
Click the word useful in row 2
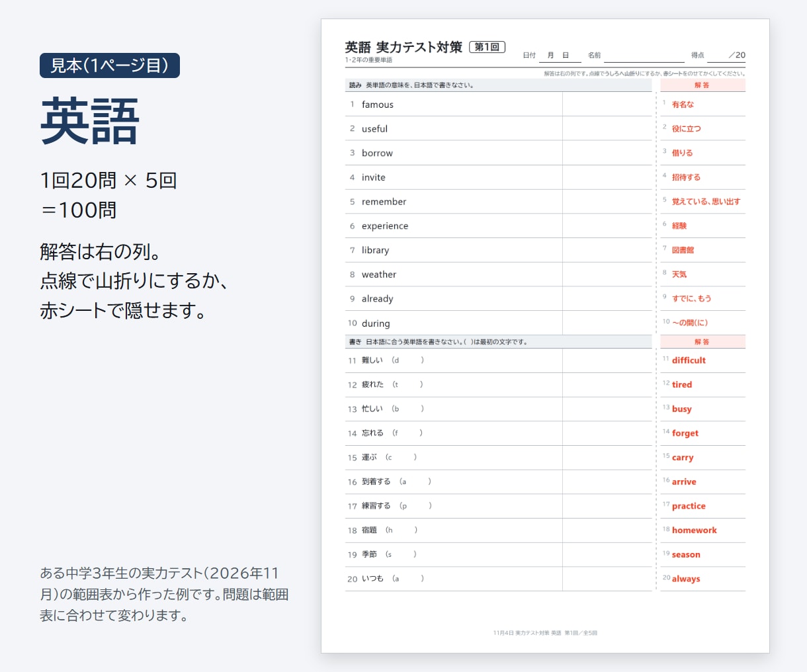[x=374, y=129]
